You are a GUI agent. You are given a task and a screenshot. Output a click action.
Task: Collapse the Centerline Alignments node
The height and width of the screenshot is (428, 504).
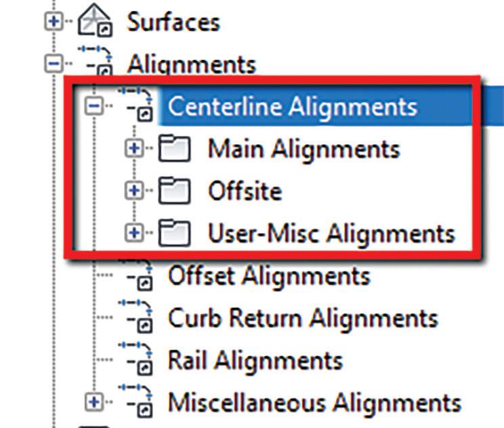point(94,106)
